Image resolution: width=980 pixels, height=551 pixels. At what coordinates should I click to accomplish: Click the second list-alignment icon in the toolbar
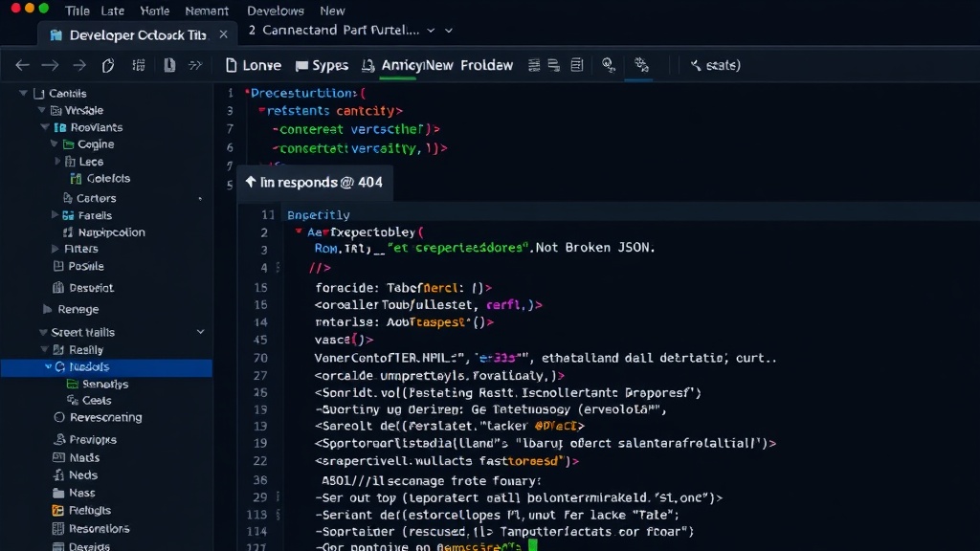(554, 65)
